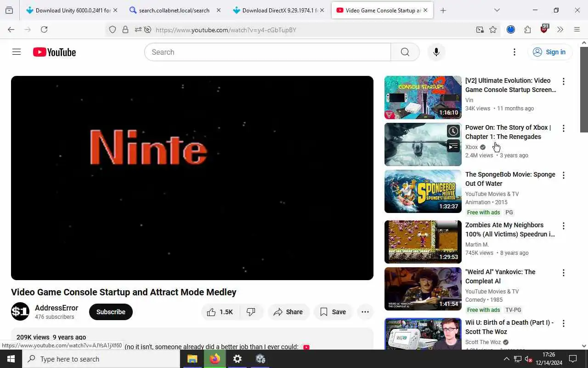This screenshot has width=588, height=368.
Task: Switch to Download DirectX tab
Action: point(280,10)
